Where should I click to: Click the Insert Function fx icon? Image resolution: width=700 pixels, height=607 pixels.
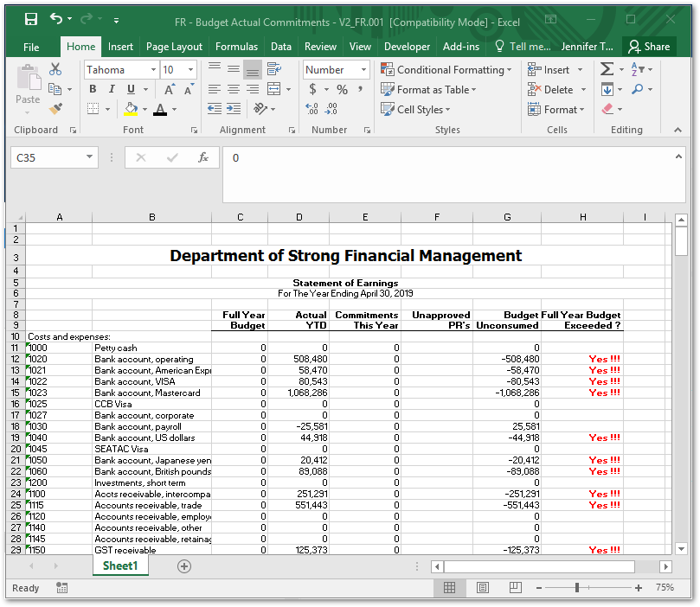click(x=203, y=158)
